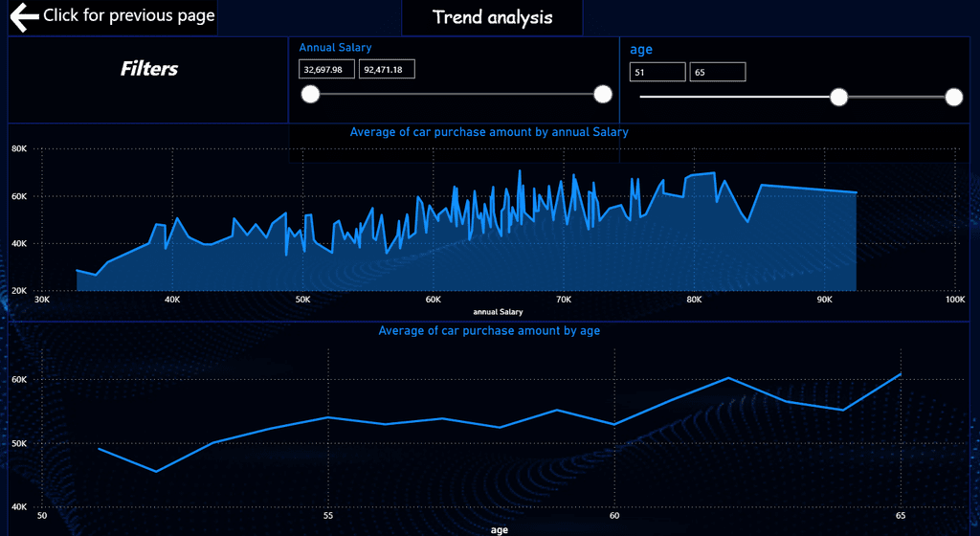Viewport: 980px width, 536px height.
Task: Click the Annual Salary slicer title
Action: coord(335,48)
